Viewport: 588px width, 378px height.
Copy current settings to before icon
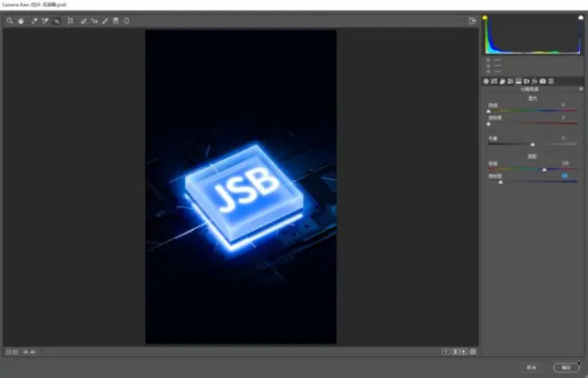(x=464, y=352)
